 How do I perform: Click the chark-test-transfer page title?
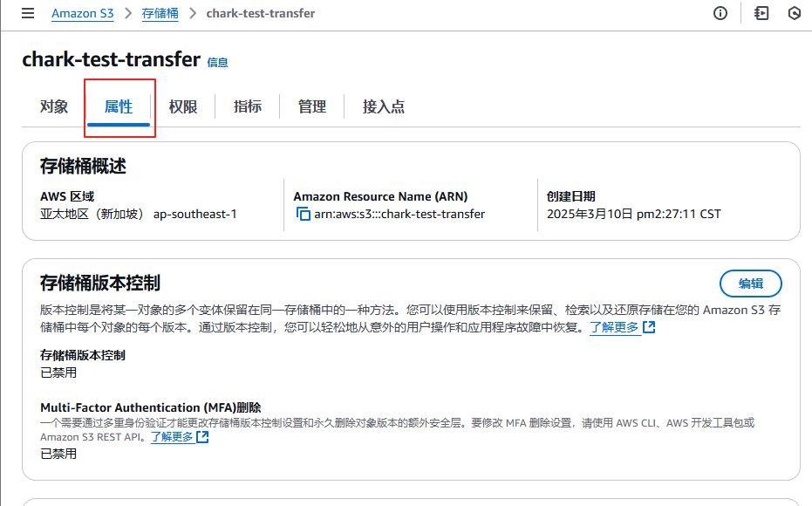pyautogui.click(x=112, y=59)
